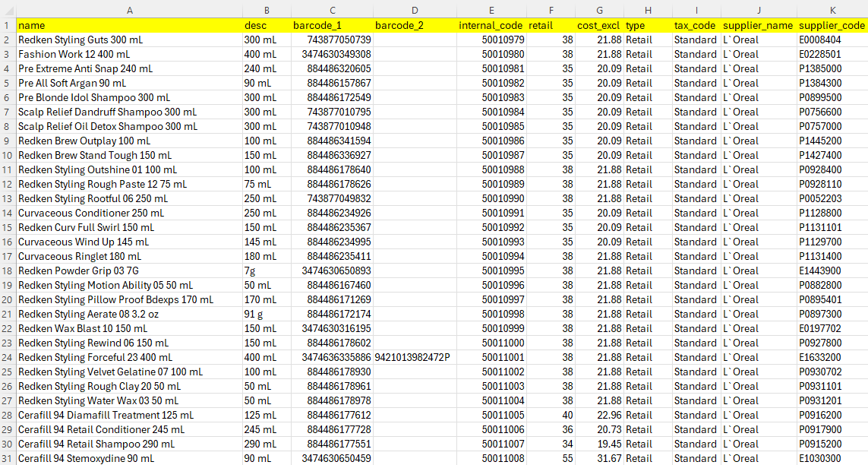Select column K header
Image resolution: width=868 pixels, height=465 pixels.
(x=832, y=10)
